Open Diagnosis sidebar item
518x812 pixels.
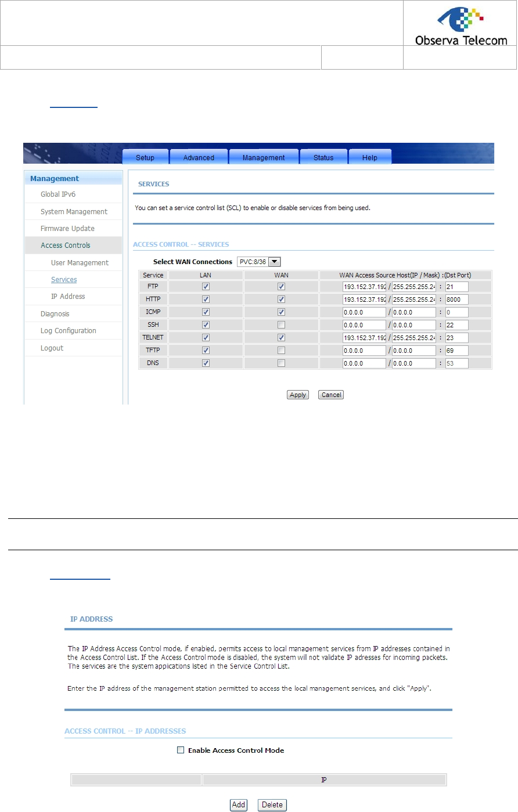point(55,314)
